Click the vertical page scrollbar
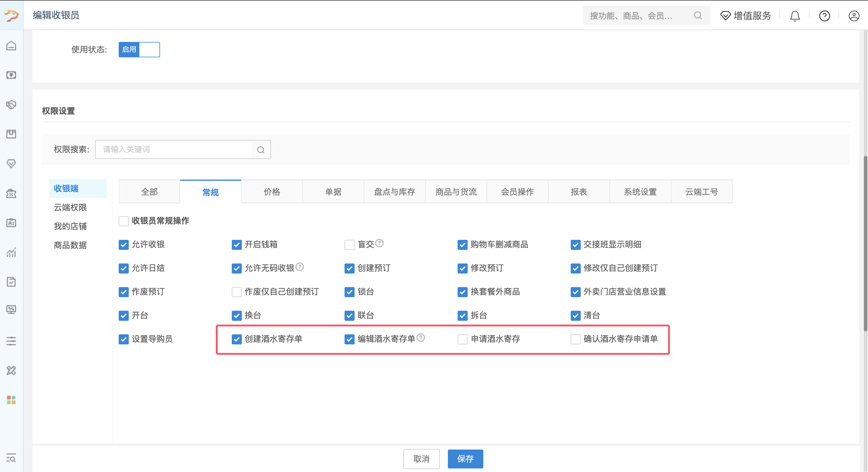Screen dimensions: 868x472 click(x=865, y=243)
